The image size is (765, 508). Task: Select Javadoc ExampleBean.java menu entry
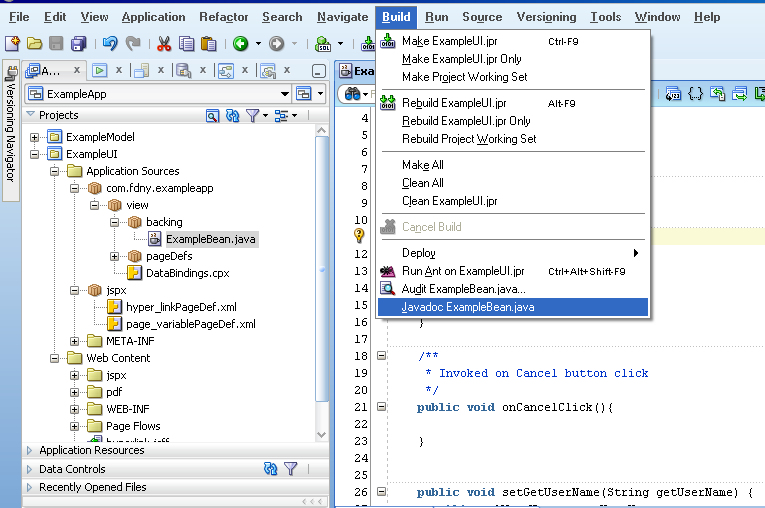pos(512,307)
